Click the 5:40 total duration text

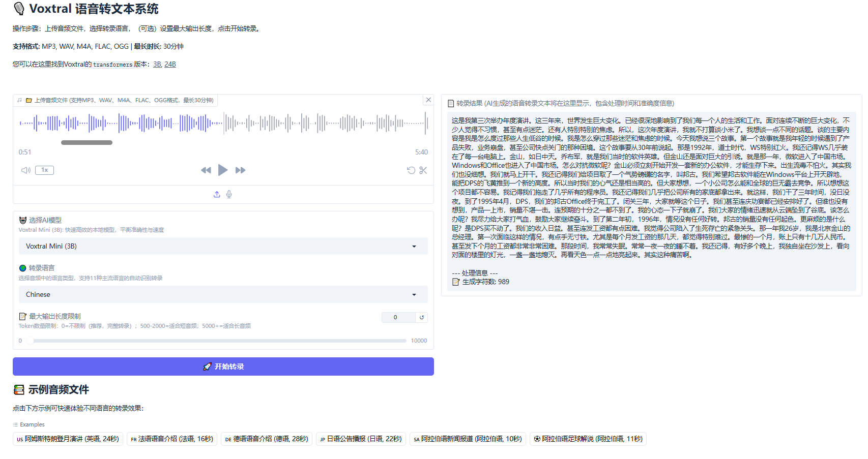pyautogui.click(x=421, y=152)
